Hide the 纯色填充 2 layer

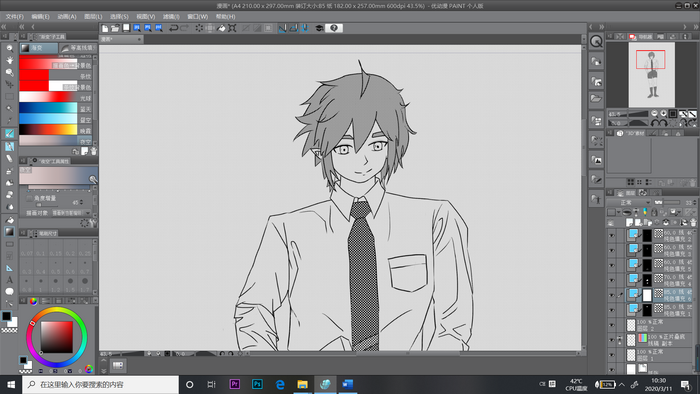click(612, 236)
